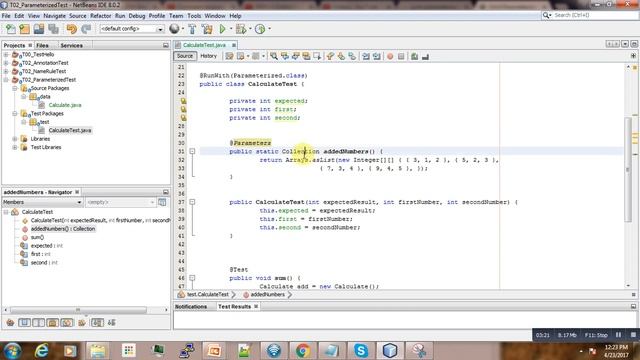Screen dimensions: 640x360
Task: Click the Shift Line Right icon
Action: [377, 56]
